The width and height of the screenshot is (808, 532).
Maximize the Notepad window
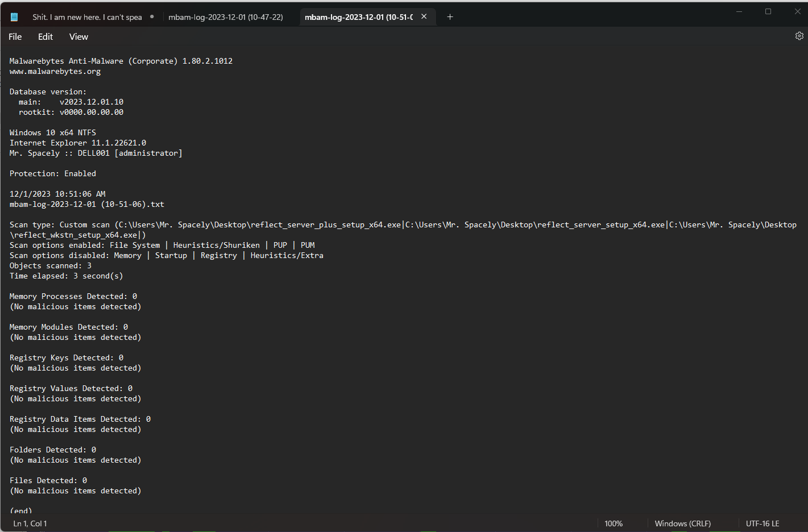click(x=768, y=11)
